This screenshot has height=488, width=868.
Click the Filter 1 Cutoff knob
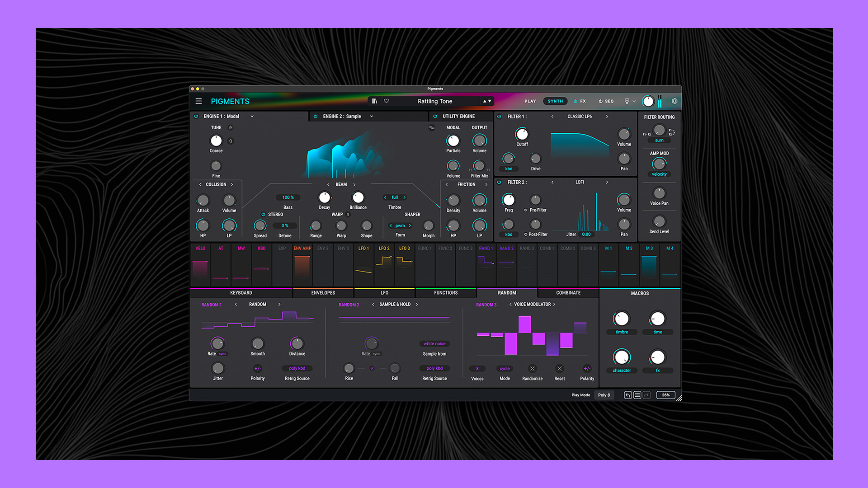(x=522, y=134)
